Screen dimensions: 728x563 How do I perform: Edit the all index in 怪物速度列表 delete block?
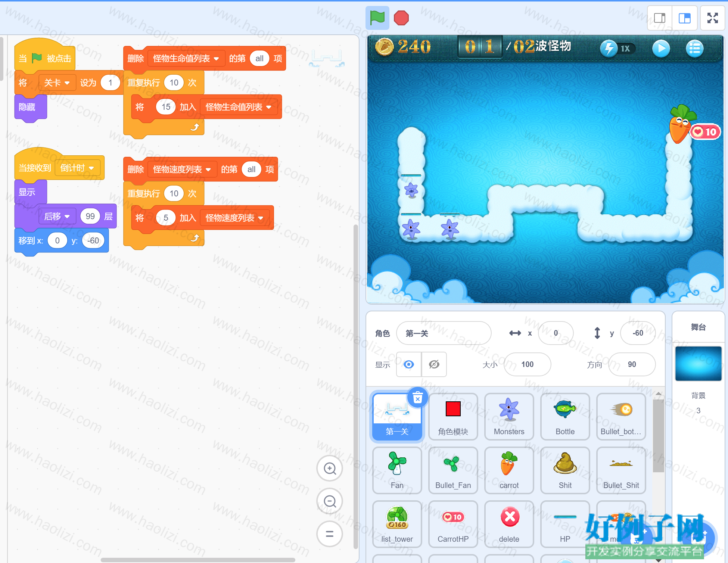[251, 169]
